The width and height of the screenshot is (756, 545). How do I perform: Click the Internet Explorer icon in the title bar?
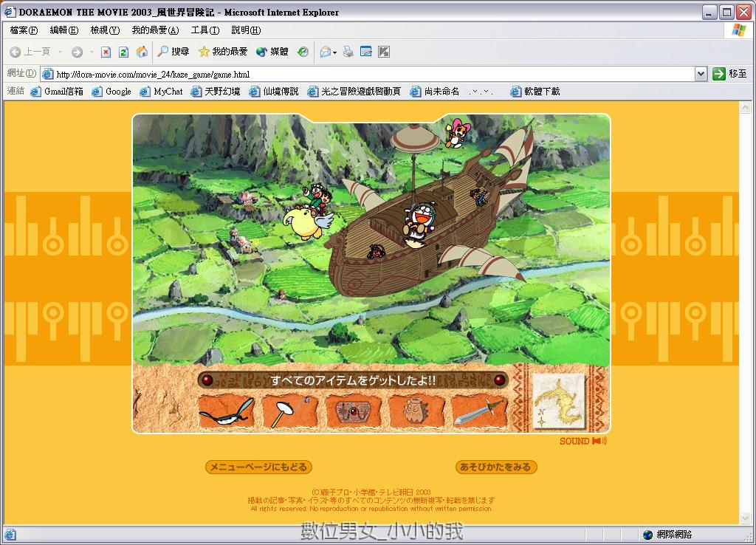(10, 12)
